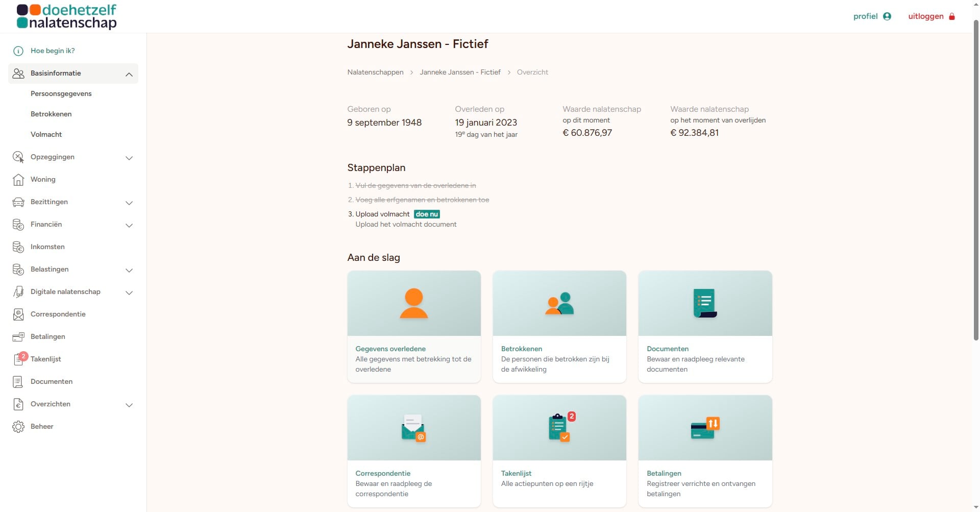
Task: Click the profiel link text
Action: coord(865,16)
